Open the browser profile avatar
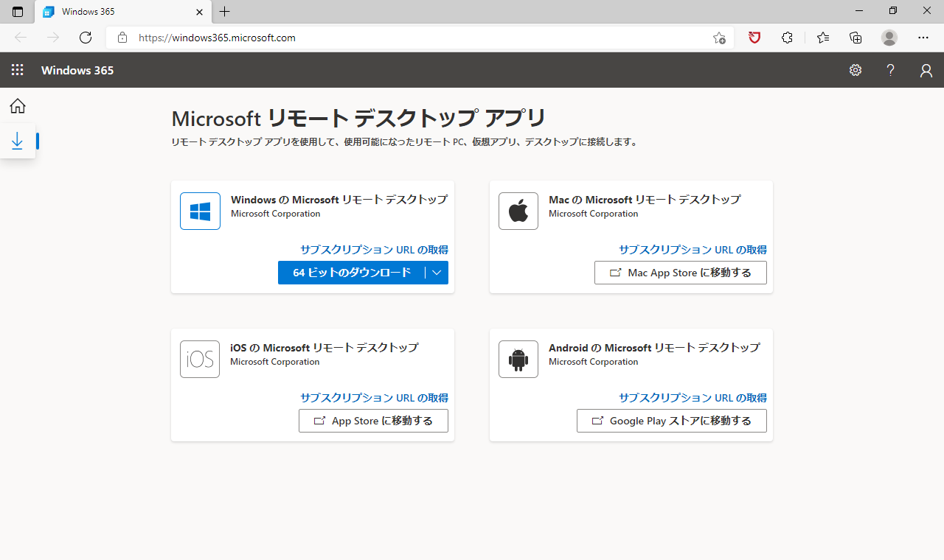 889,38
